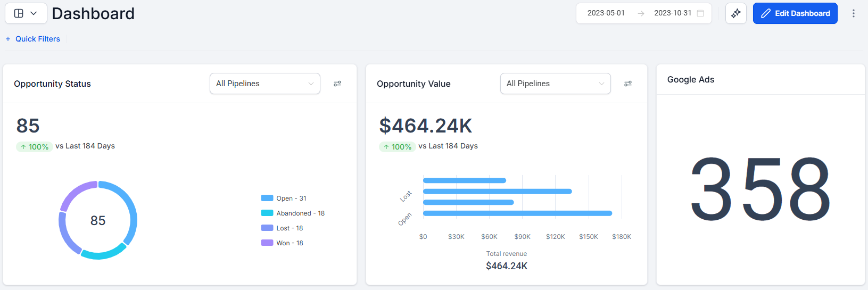This screenshot has height=290, width=868.
Task: Click the Edit Dashboard button
Action: 795,13
